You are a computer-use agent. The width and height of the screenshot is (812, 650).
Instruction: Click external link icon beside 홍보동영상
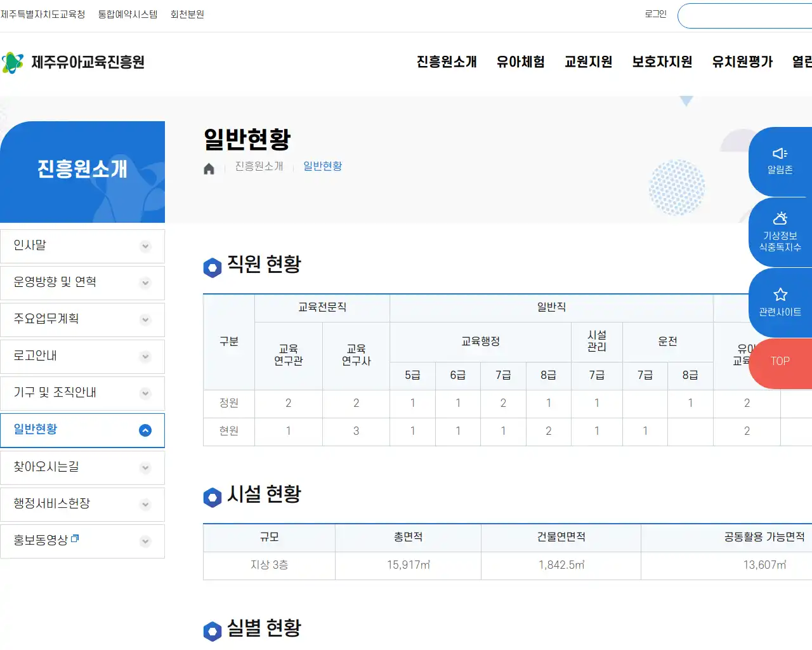click(75, 538)
